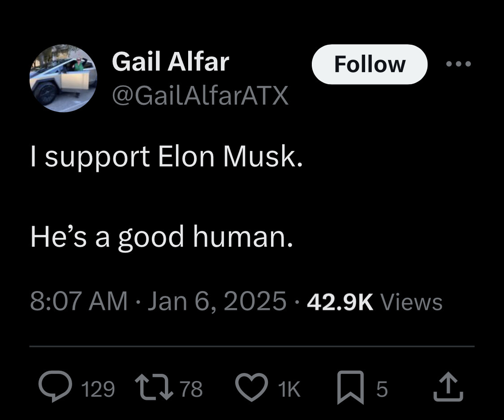
Task: Follow Gail Alfar with the Follow button
Action: (x=370, y=64)
